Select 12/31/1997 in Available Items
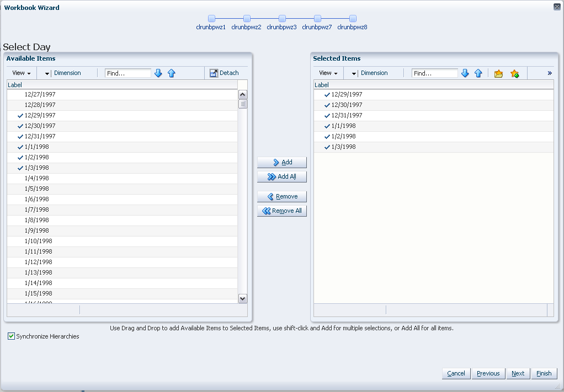The image size is (564, 392). coord(123,136)
